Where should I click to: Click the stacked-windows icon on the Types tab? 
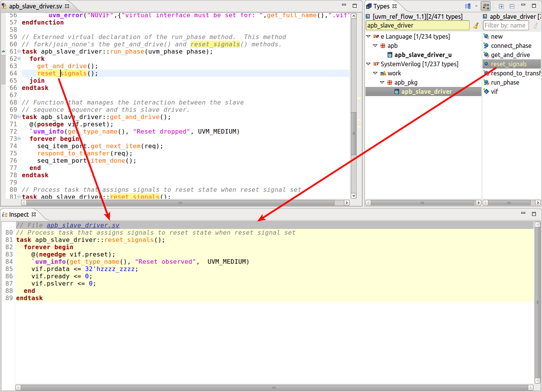pyautogui.click(x=369, y=6)
